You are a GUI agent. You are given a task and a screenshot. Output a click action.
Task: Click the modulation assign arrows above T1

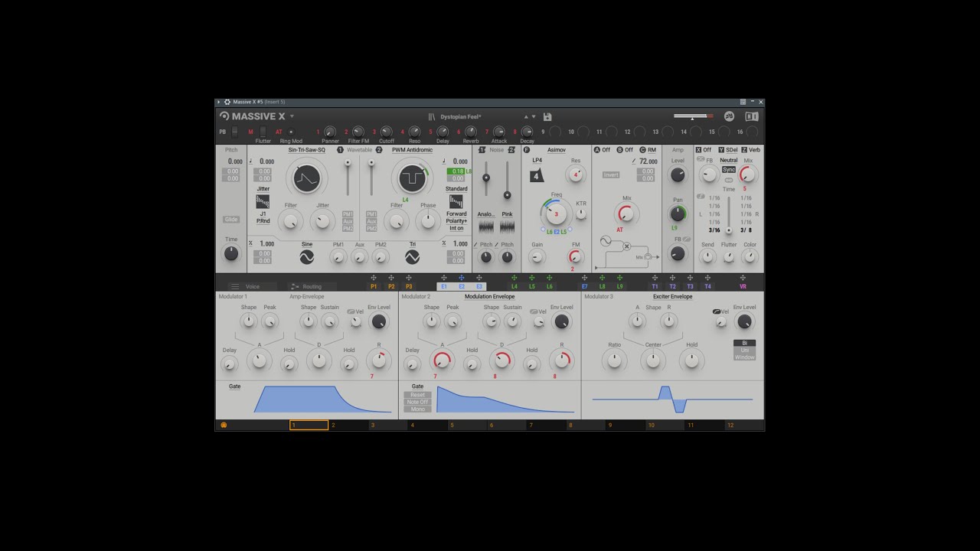click(x=655, y=278)
